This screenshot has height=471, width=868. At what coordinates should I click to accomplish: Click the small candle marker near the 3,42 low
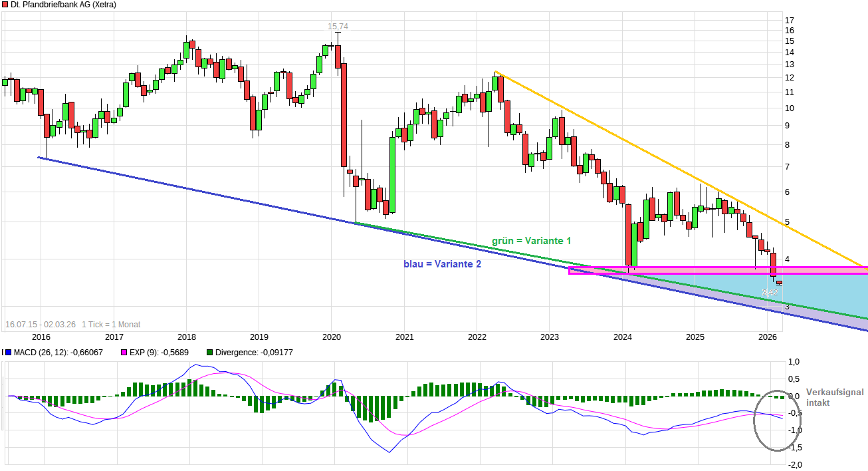(779, 282)
